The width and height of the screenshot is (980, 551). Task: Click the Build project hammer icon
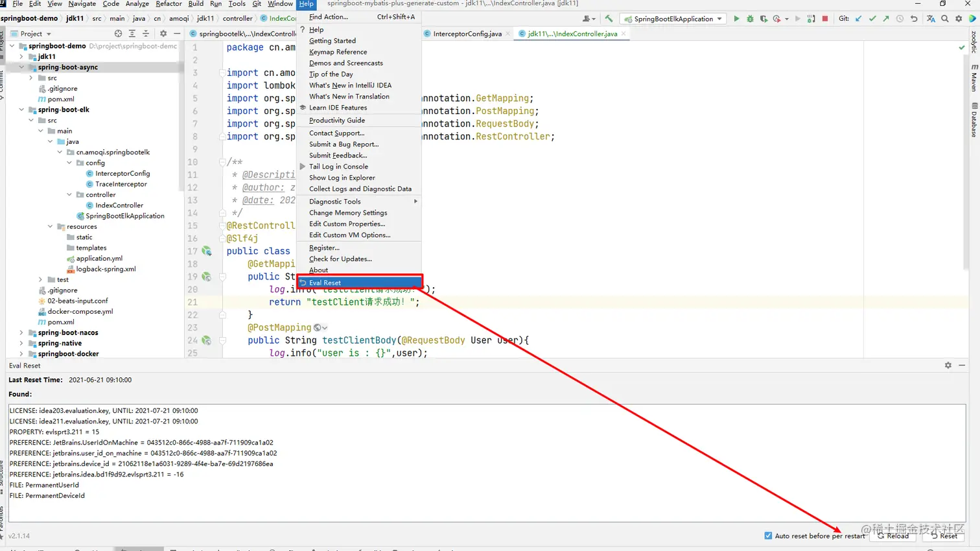[x=609, y=19]
